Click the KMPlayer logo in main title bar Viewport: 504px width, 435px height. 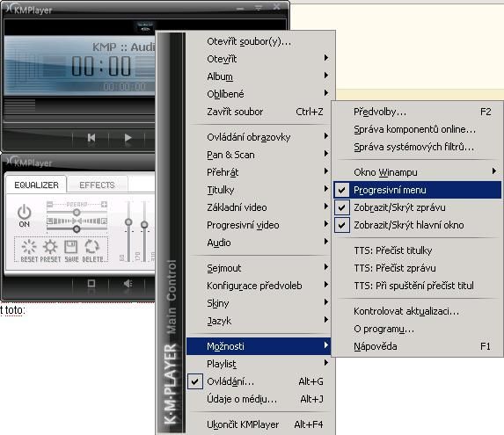click(28, 9)
